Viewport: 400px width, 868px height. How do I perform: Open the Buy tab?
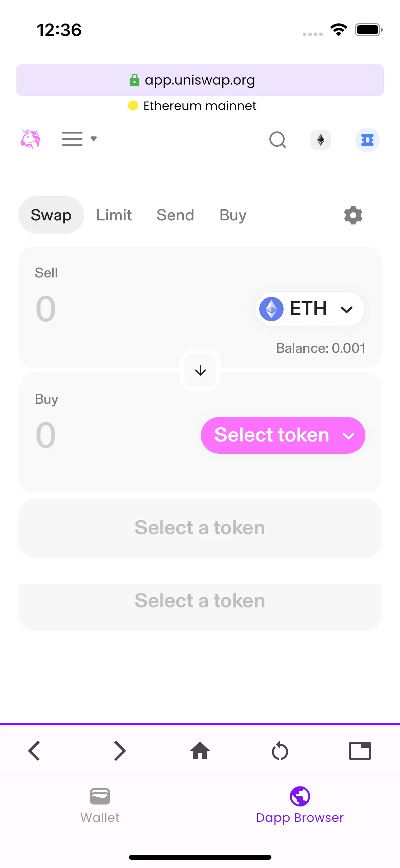[233, 215]
